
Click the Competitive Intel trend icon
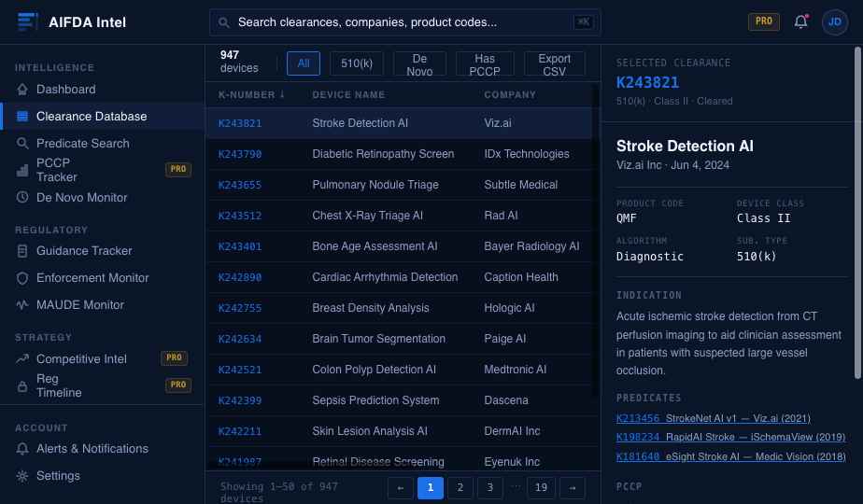pos(22,358)
